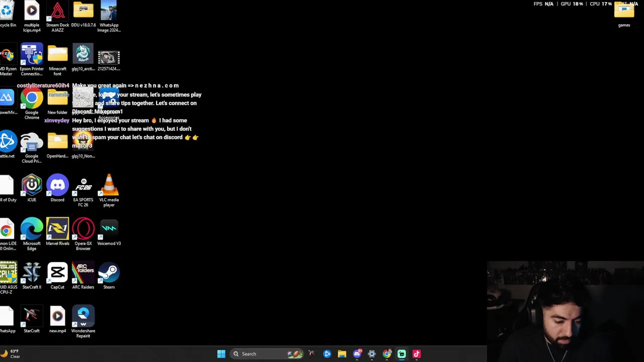Image resolution: width=644 pixels, height=362 pixels.
Task: Open Settings gear from the taskbar
Action: 372,354
